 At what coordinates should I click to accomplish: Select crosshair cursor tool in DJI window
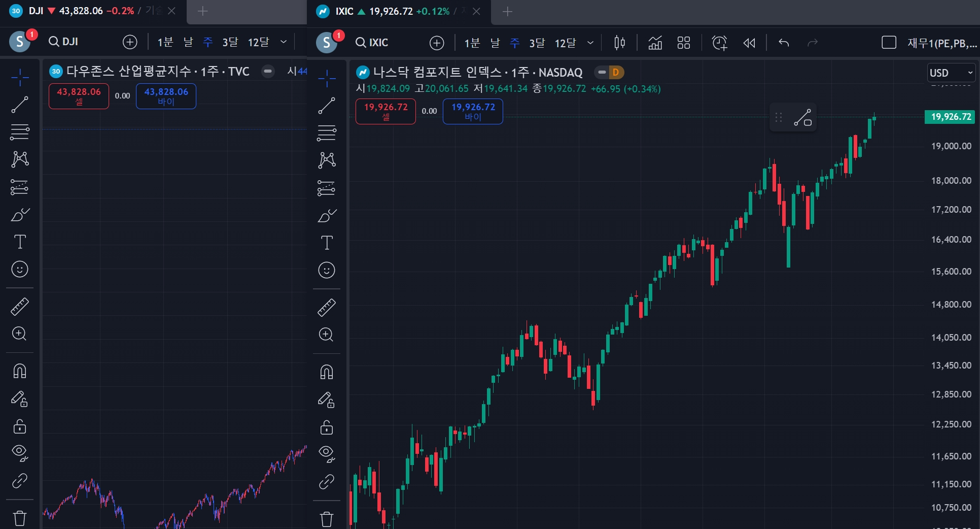coord(20,77)
